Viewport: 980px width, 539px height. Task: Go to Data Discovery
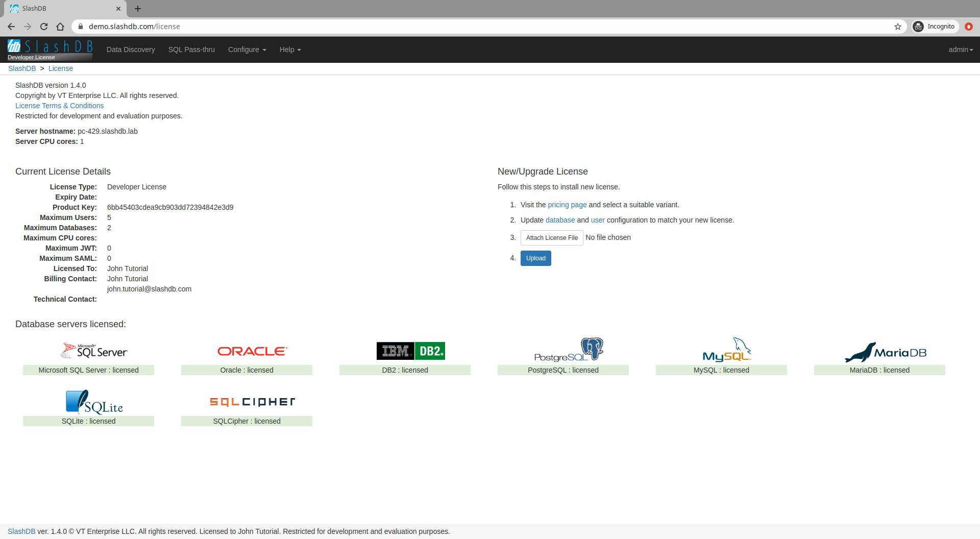coord(131,50)
